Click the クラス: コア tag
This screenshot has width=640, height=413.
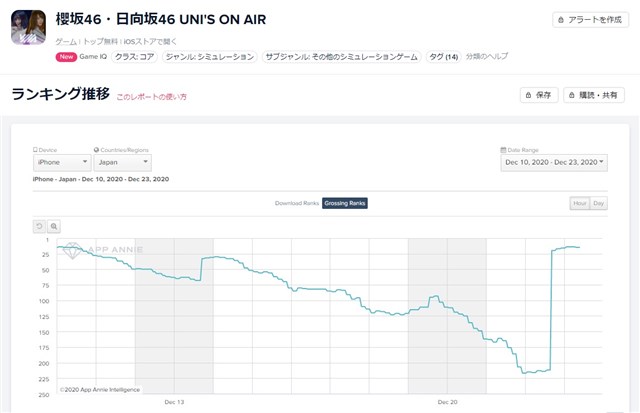coord(134,57)
